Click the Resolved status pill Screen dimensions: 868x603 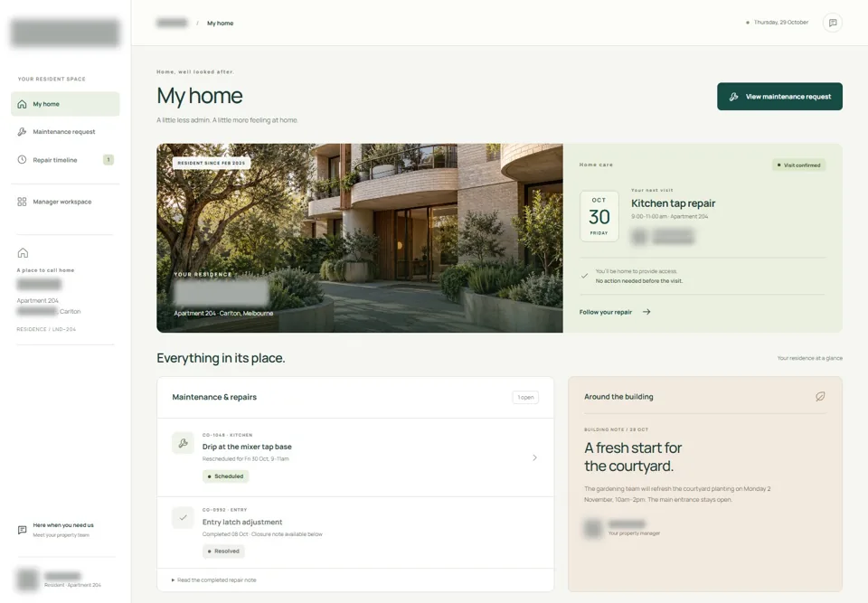(x=223, y=551)
